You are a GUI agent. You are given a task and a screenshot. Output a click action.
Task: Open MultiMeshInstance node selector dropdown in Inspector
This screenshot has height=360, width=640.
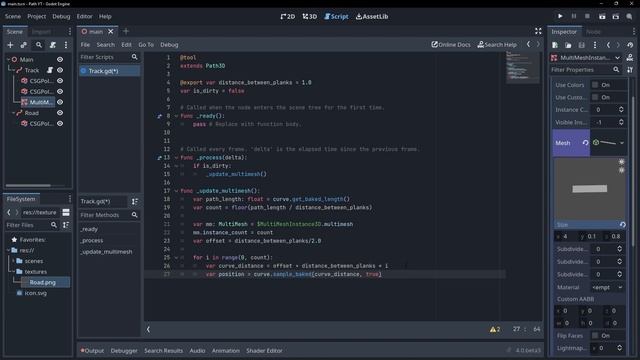(617, 58)
